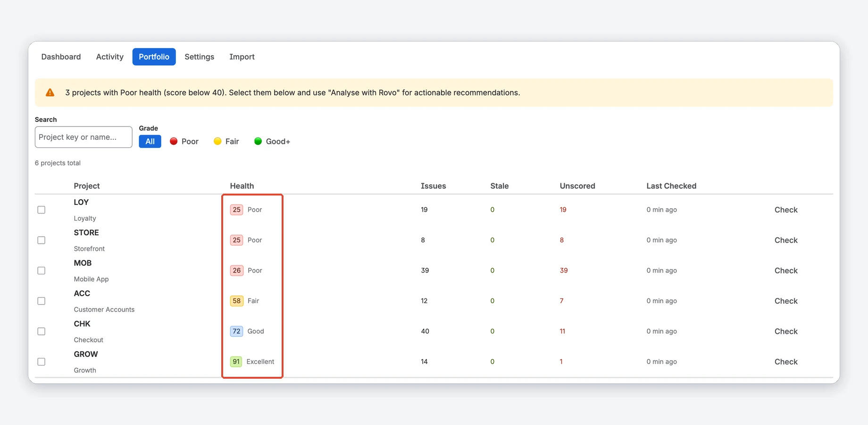Run Check for the GROW project
The width and height of the screenshot is (868, 425).
786,362
